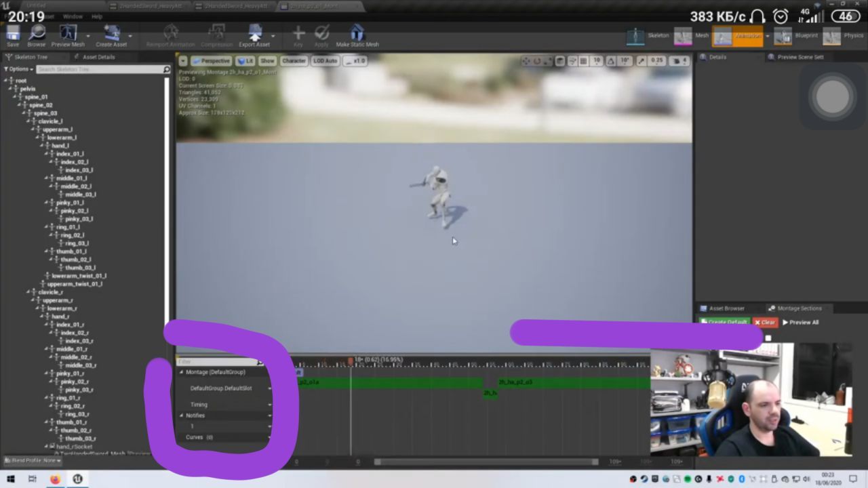Click the viewport Show button
This screenshot has height=488, width=868.
(267, 61)
